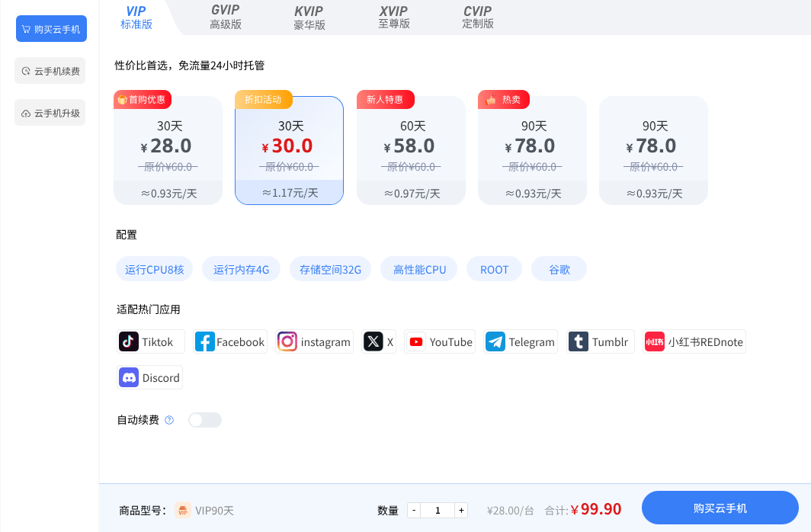Click the Discord app icon
This screenshot has width=811, height=532.
[x=129, y=378]
